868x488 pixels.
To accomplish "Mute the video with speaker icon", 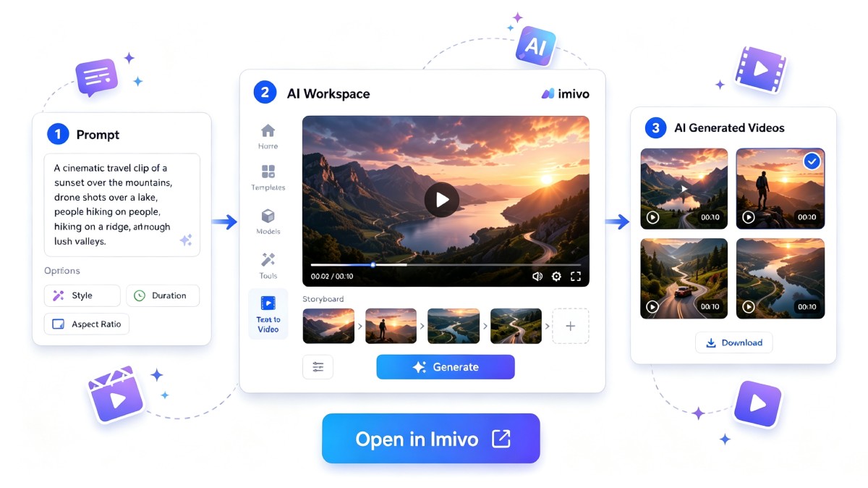I will (537, 276).
